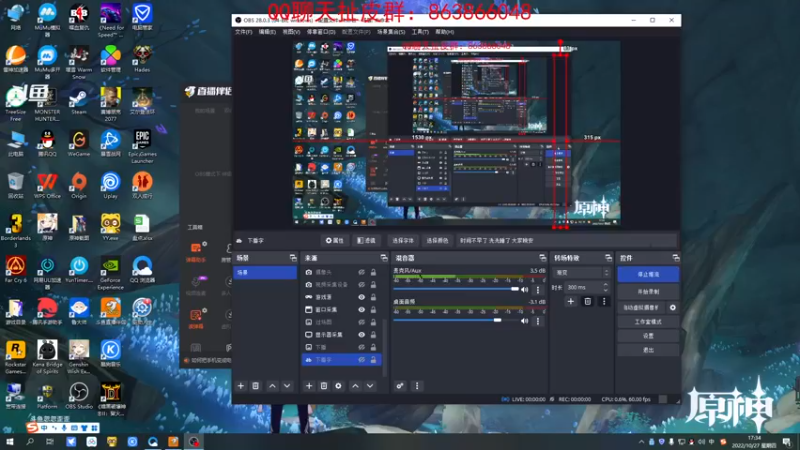Open advanced audio properties gears icon
This screenshot has width=800, height=450.
coord(400,386)
